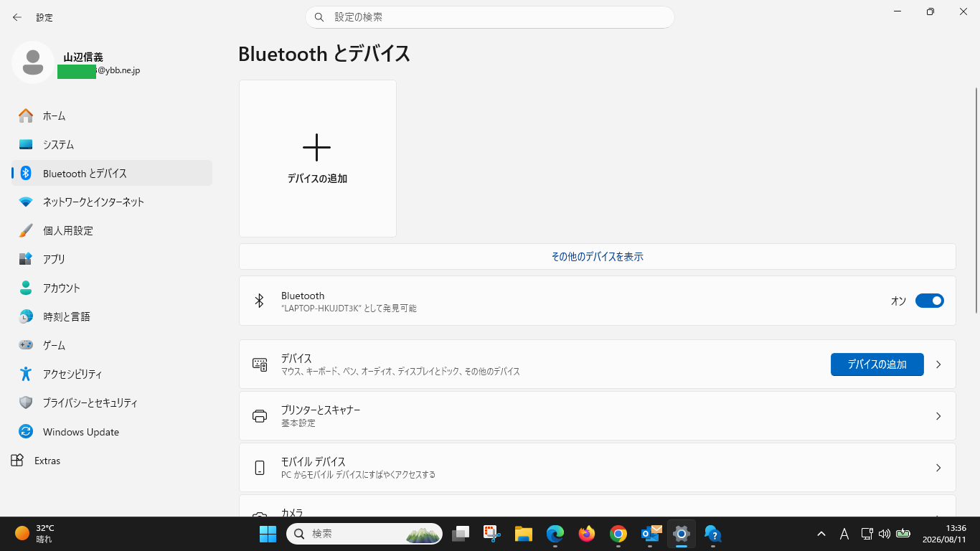980x551 pixels.
Task: Open プライバシーとセキュリティ settings
Action: tap(112, 402)
